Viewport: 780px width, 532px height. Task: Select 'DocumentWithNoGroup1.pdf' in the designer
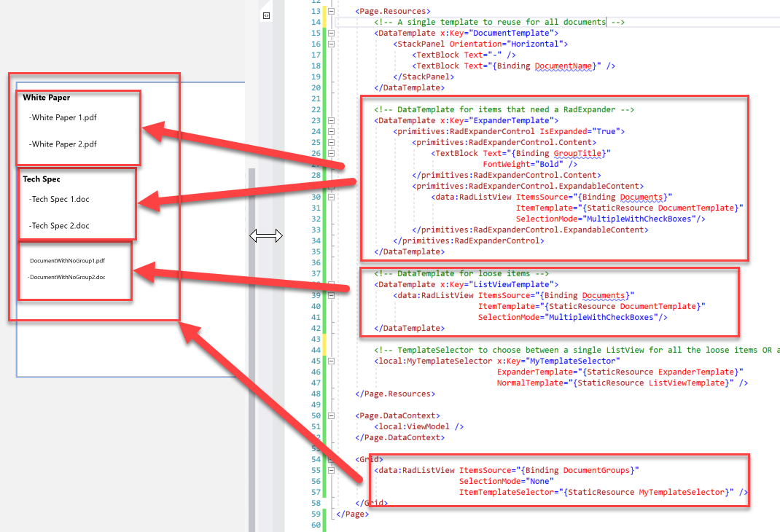67,260
